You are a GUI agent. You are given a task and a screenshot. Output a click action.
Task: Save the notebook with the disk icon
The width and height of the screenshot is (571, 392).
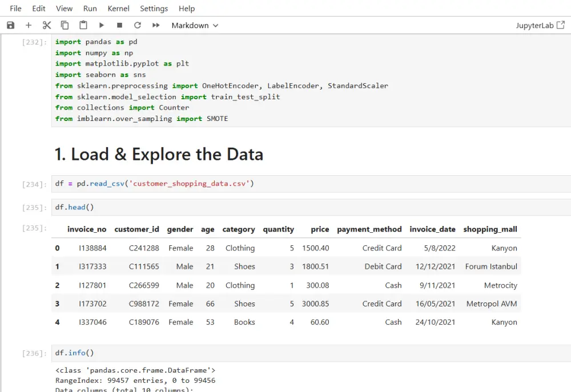pos(10,25)
